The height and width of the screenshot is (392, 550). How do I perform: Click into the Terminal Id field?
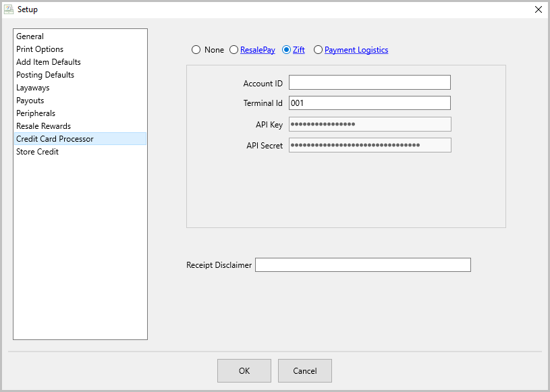click(370, 103)
